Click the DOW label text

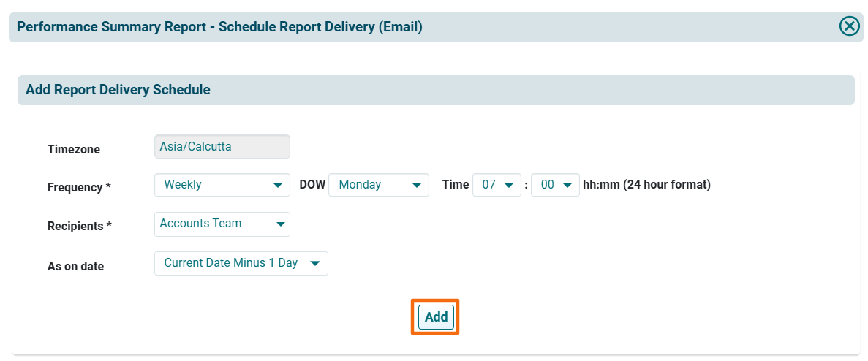tap(312, 185)
